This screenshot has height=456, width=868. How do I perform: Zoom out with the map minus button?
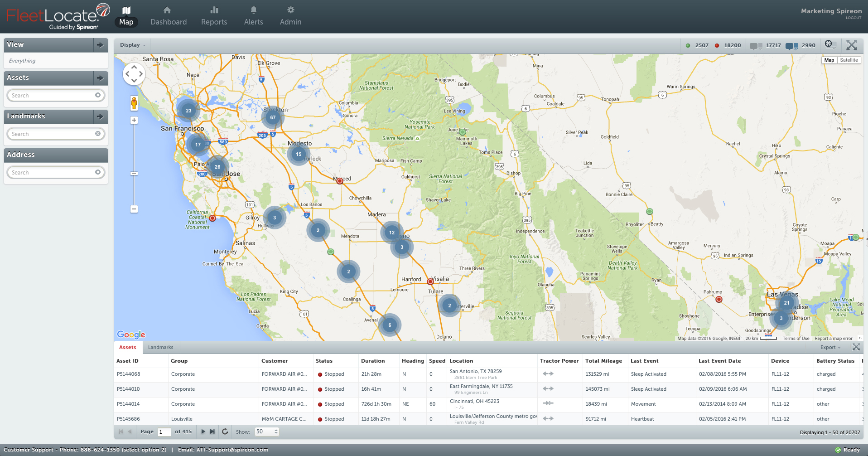(x=134, y=209)
